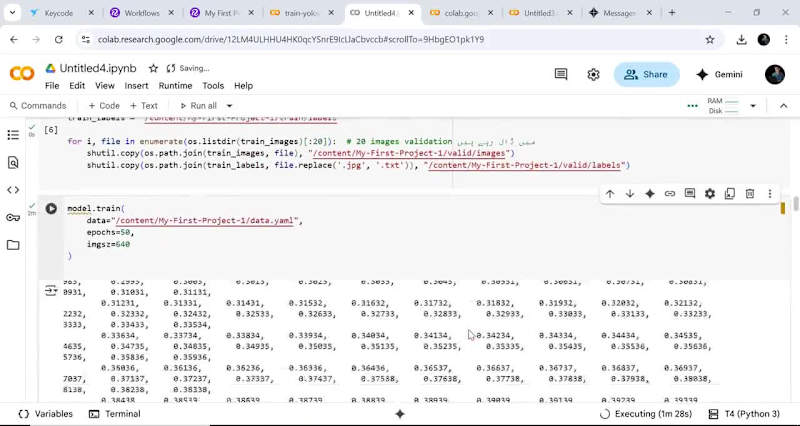Open Colab settings gear in header

coord(593,74)
